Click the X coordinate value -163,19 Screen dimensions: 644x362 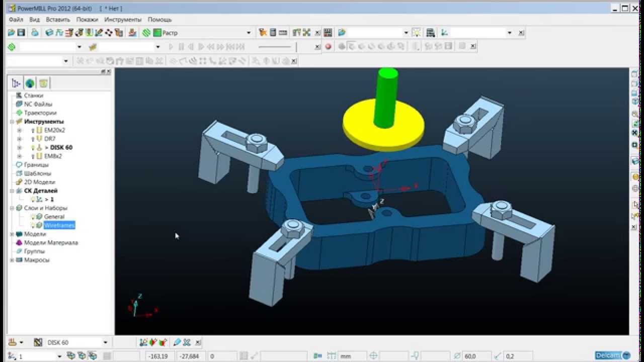pos(158,356)
